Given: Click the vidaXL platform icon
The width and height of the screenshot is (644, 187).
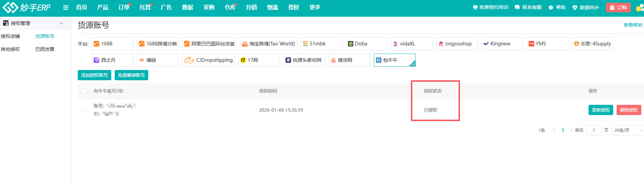Looking at the screenshot, I should coord(396,44).
